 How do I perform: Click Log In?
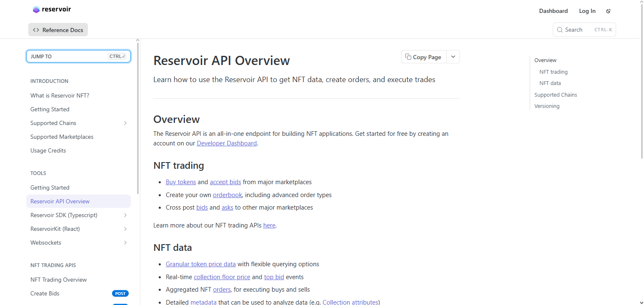tap(587, 11)
